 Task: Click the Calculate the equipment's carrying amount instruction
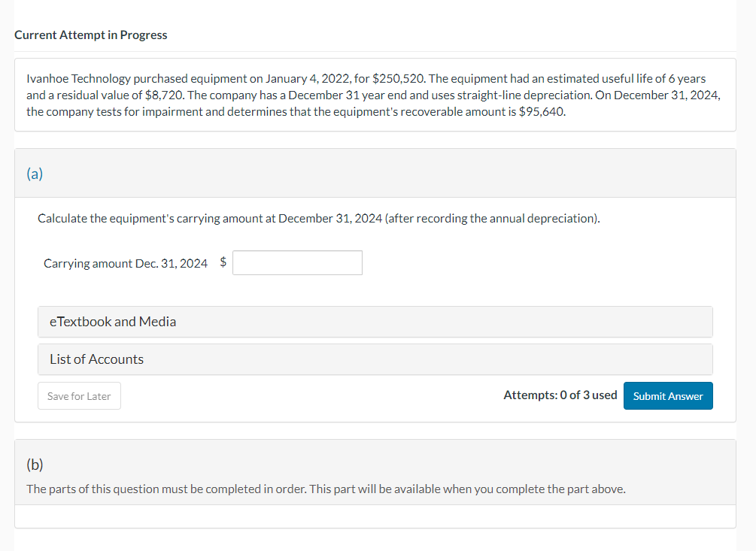coord(318,218)
